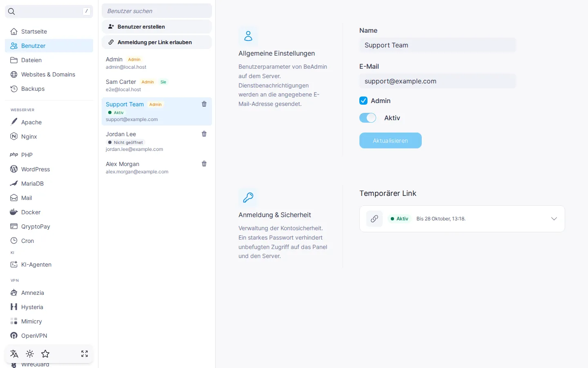Uncheck the Admin checkbox
Screen dimensions: 588x368
tap(363, 101)
